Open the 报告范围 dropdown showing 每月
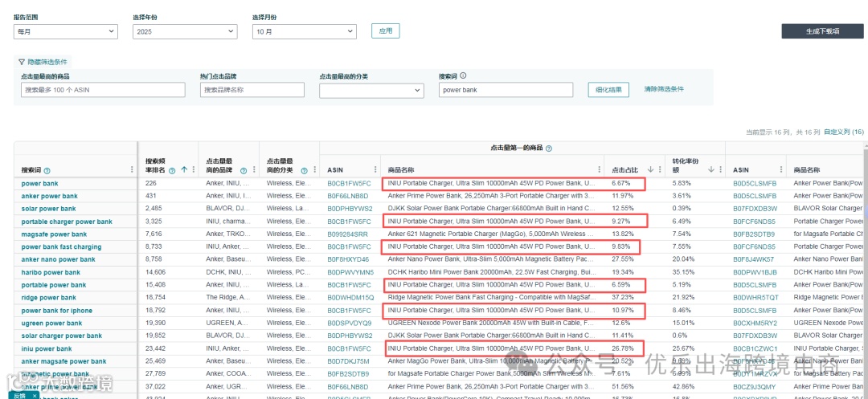 66,32
